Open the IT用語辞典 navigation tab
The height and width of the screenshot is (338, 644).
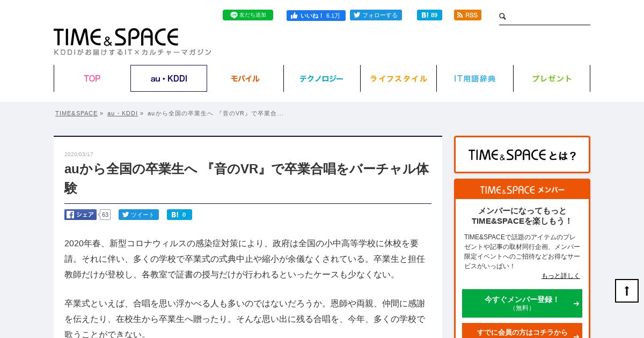[x=475, y=78]
